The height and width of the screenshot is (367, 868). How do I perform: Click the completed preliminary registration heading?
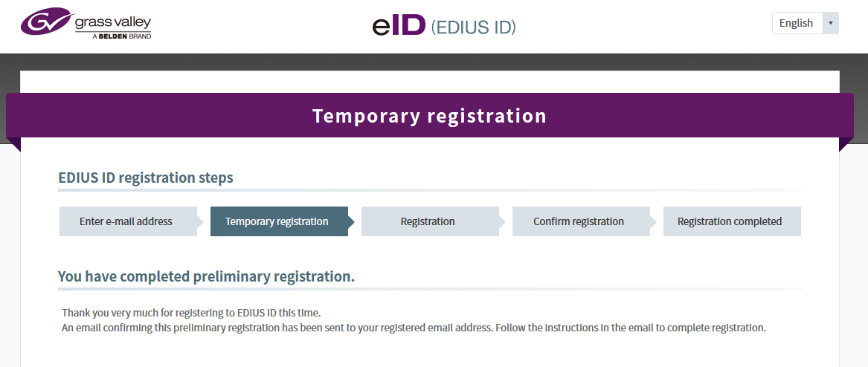(206, 276)
